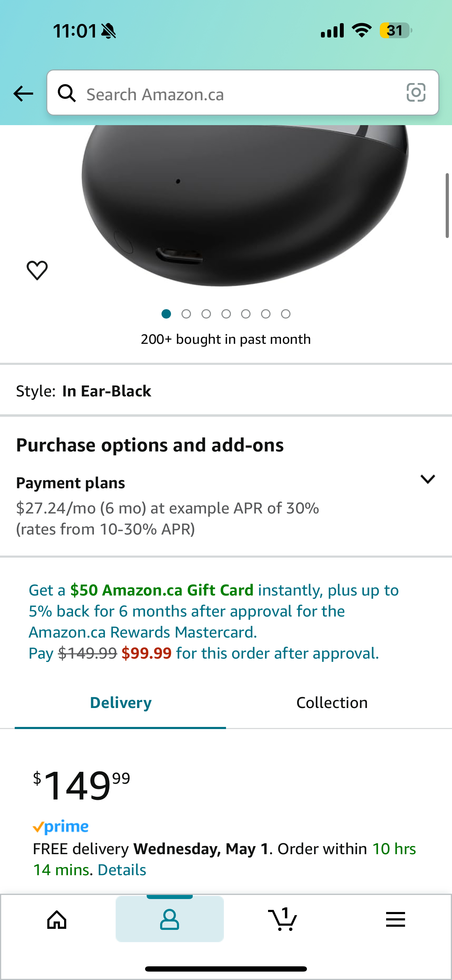This screenshot has height=980, width=452.
Task: Open the shopping cart icon
Action: (282, 919)
